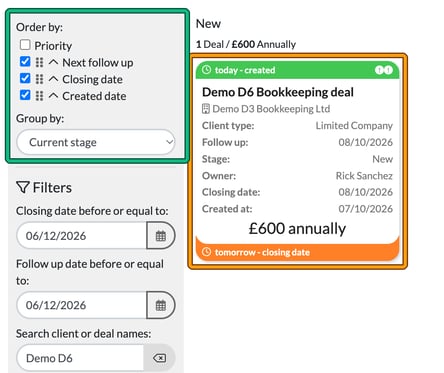Click the Order by: label

coord(39,27)
